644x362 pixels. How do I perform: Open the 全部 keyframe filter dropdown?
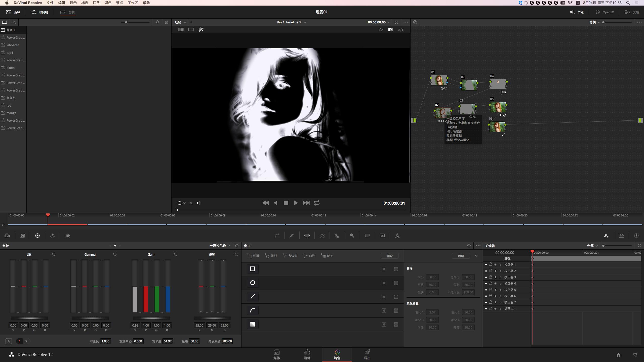[592, 246]
